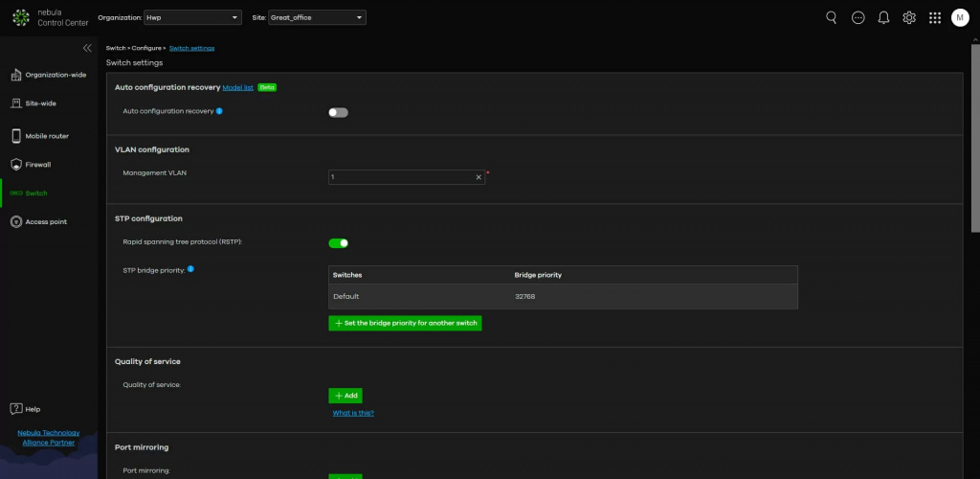The width and height of the screenshot is (980, 479).
Task: Open Firewall in the sidebar
Action: click(38, 165)
